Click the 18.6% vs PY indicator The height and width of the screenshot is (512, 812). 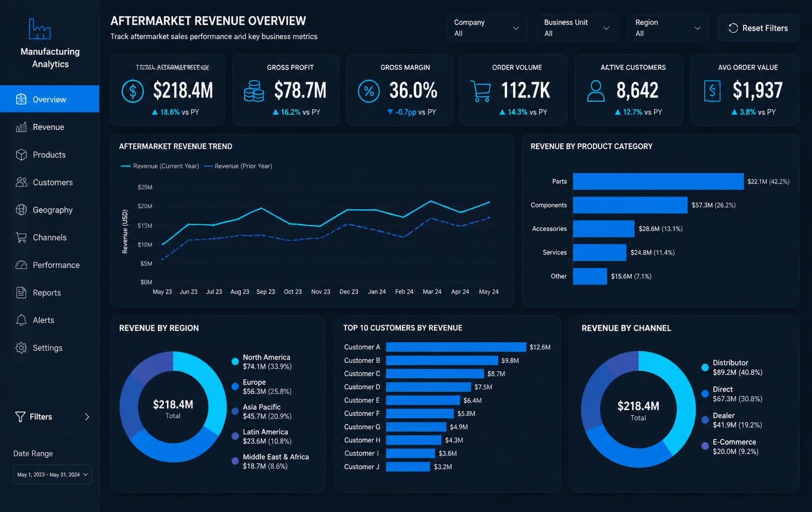point(176,112)
